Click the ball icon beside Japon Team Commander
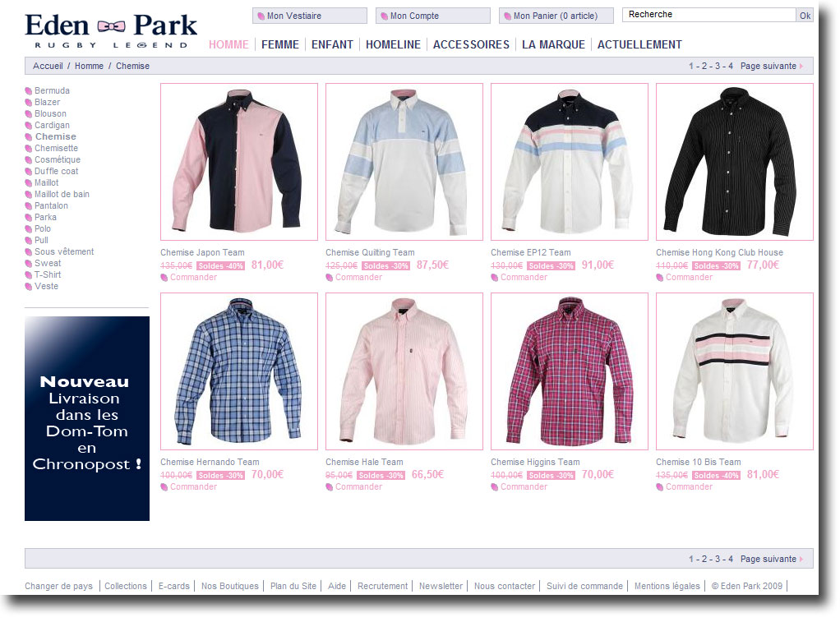The image size is (840, 622). 164,277
